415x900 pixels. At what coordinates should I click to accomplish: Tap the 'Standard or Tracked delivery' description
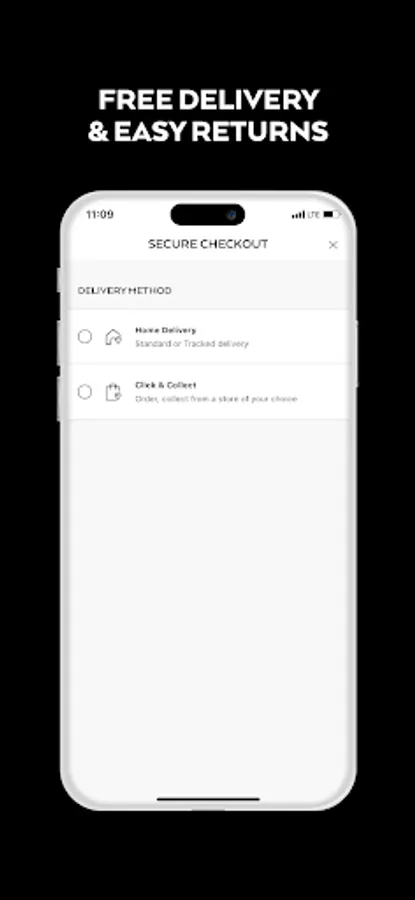[x=192, y=344]
